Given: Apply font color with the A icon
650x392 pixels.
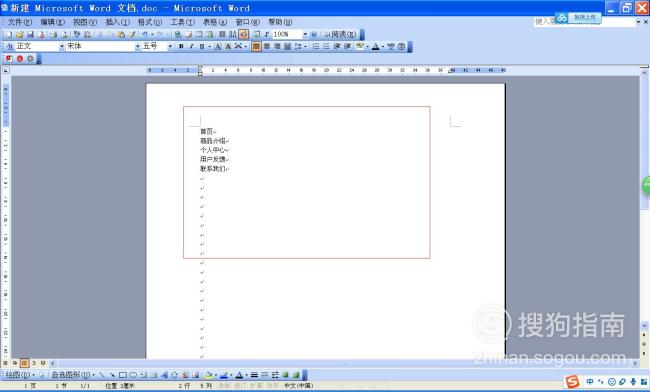Looking at the screenshot, I should pos(376,46).
